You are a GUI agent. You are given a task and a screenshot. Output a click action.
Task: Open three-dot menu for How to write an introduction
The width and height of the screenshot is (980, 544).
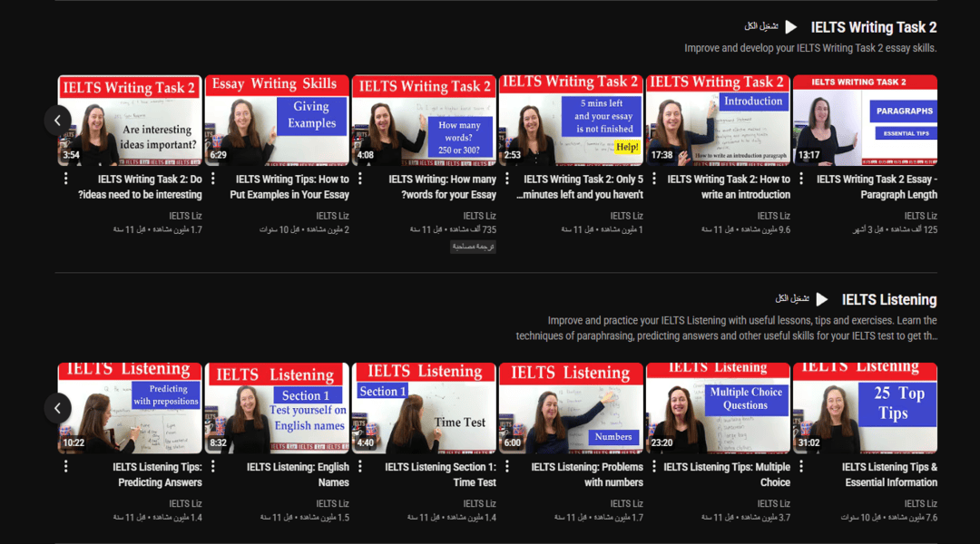click(654, 180)
